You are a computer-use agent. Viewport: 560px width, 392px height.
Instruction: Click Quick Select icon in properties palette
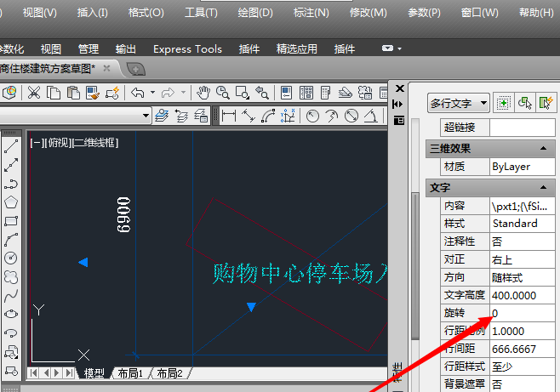coord(546,104)
